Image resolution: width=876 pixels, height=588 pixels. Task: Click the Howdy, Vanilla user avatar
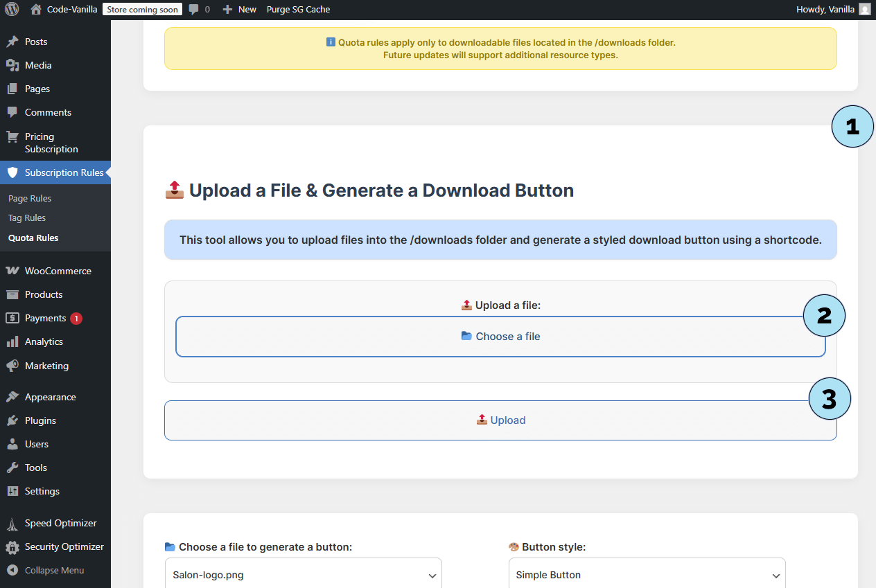(864, 9)
